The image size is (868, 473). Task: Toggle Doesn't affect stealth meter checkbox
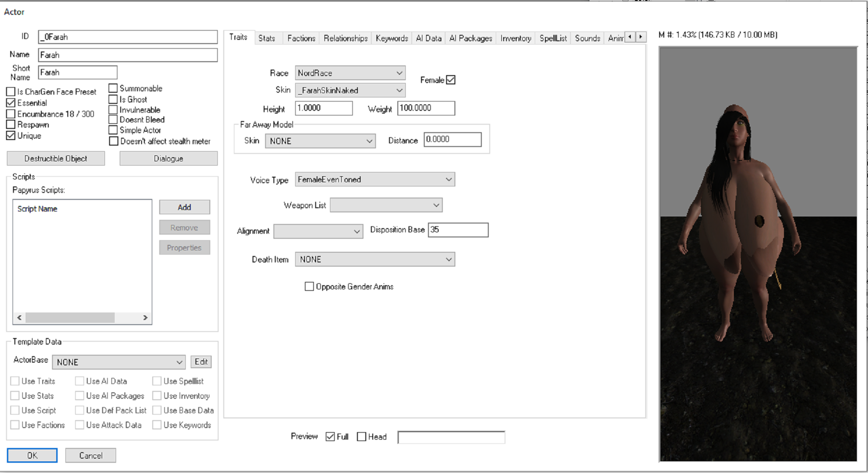pyautogui.click(x=113, y=141)
